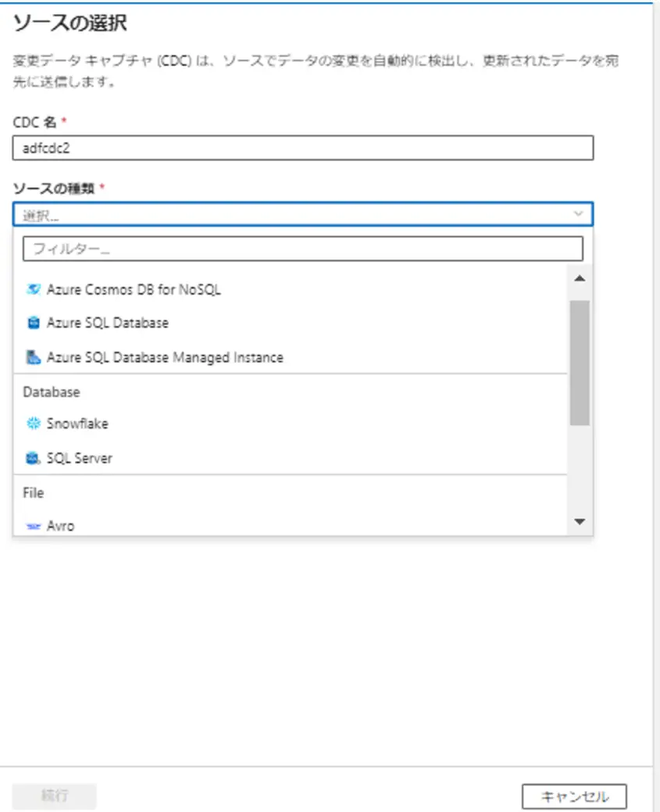
Task: Click the list scroll-up arrow
Action: (580, 278)
